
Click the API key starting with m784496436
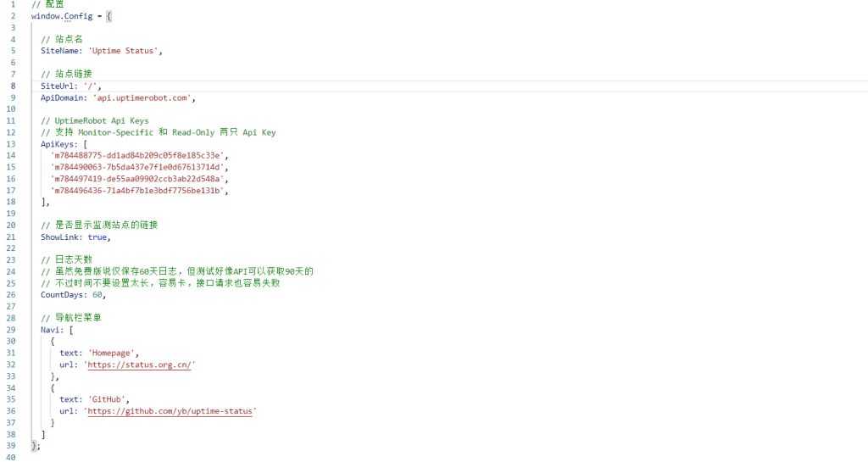pyautogui.click(x=137, y=191)
